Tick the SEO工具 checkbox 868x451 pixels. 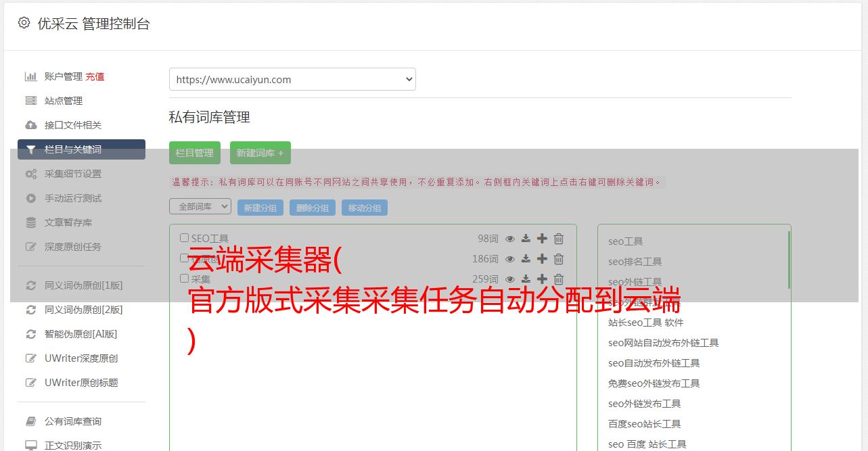click(x=184, y=238)
